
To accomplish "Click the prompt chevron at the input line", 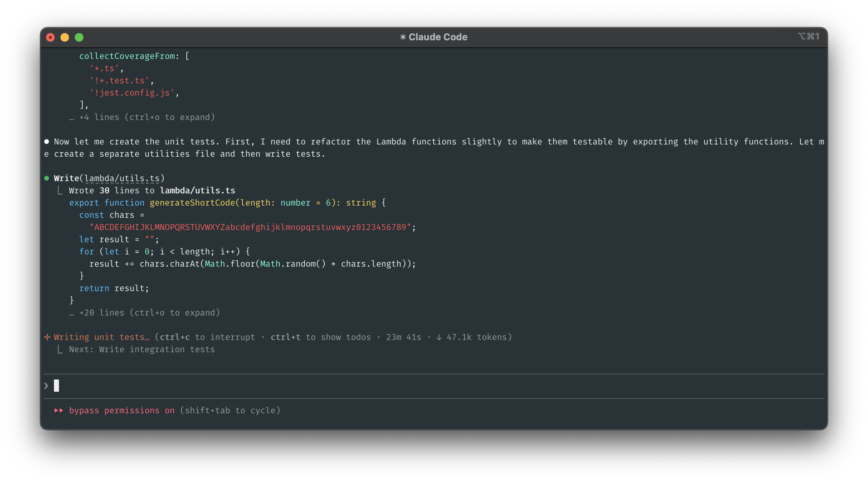I will pos(46,385).
